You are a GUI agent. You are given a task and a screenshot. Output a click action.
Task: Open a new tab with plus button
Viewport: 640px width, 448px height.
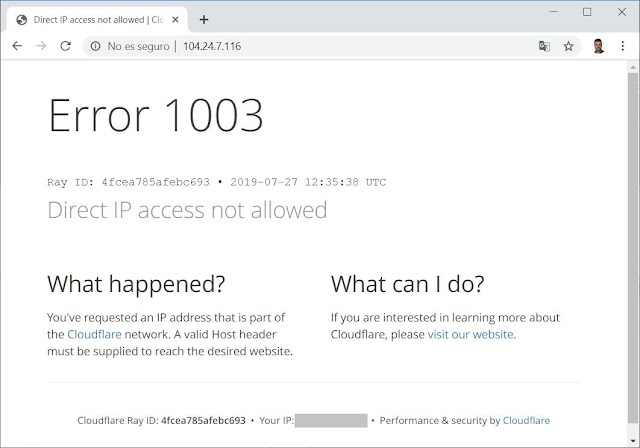204,20
